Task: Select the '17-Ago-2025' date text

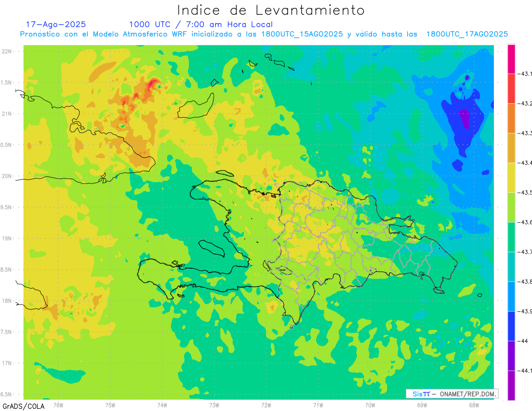Action: click(56, 24)
